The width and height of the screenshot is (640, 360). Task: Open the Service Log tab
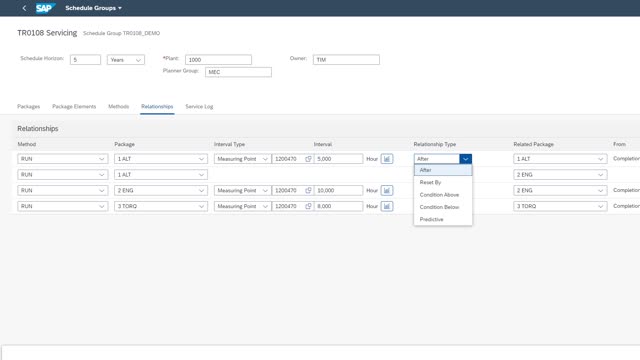199,107
